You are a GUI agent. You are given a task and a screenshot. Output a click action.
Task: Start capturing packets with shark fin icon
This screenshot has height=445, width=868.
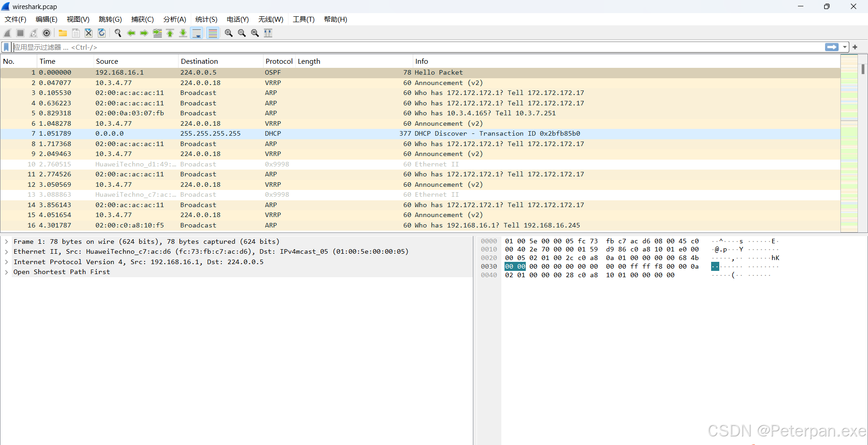7,33
